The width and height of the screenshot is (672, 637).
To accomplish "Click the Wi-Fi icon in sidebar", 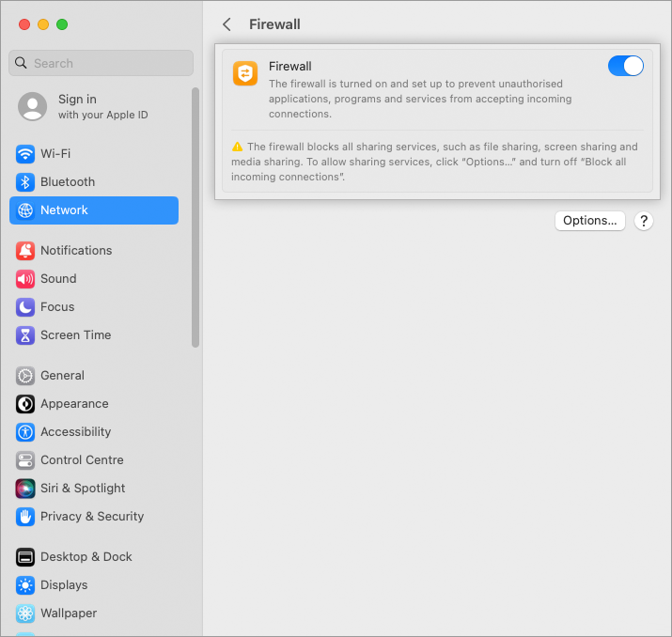I will pos(25,153).
